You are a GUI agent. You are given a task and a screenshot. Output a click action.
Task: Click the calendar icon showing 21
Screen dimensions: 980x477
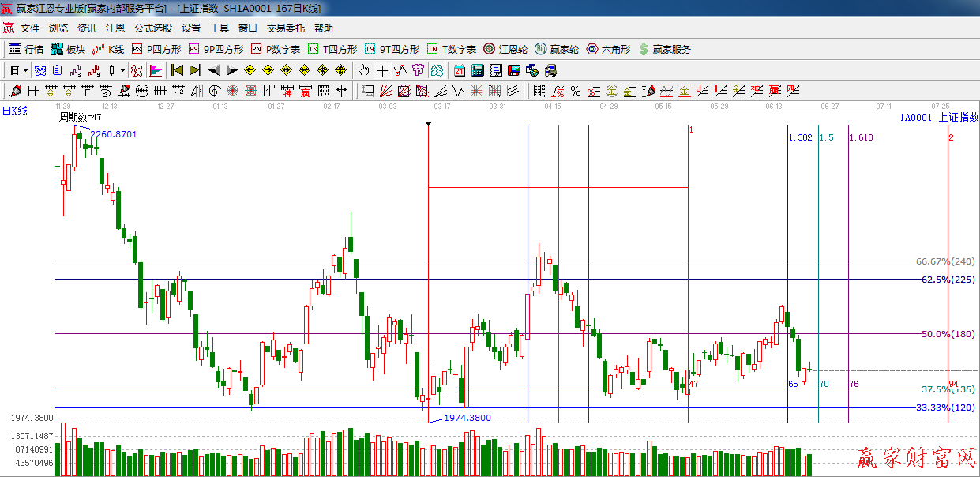(459, 70)
